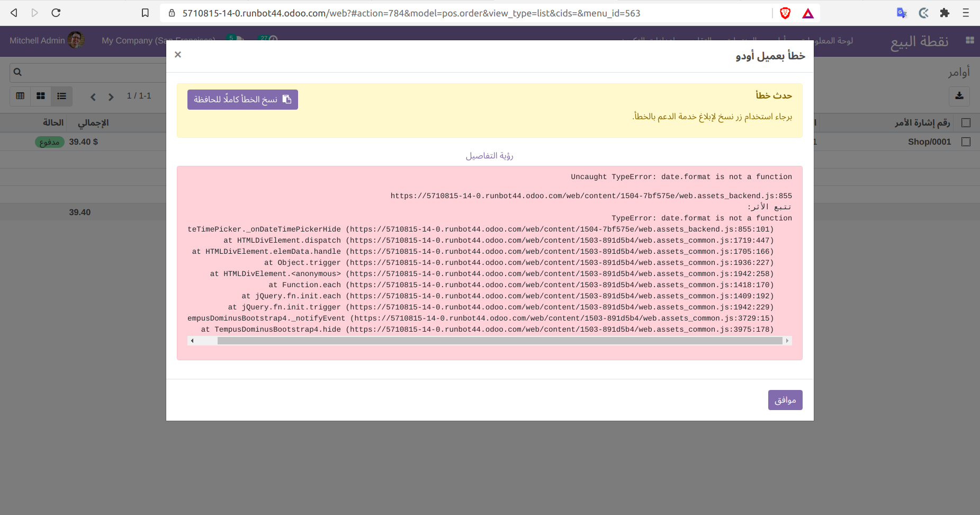Click the Brave Shields icon
The height and width of the screenshot is (515, 980).
point(786,13)
